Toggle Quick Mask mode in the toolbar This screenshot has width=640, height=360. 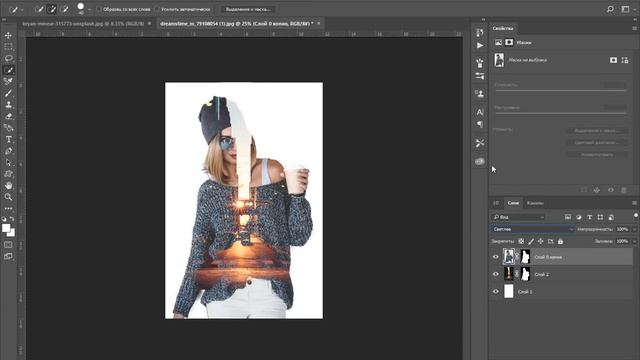point(9,244)
